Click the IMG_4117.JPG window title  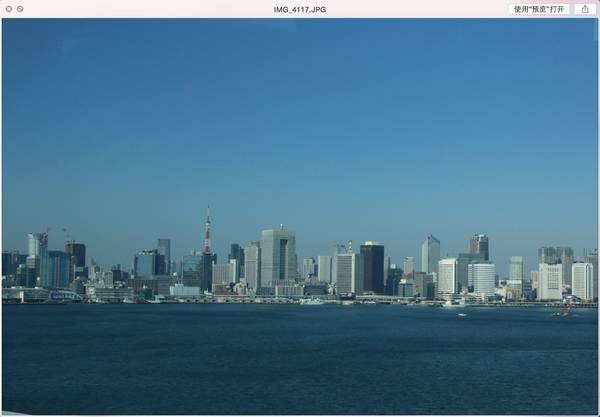[299, 9]
